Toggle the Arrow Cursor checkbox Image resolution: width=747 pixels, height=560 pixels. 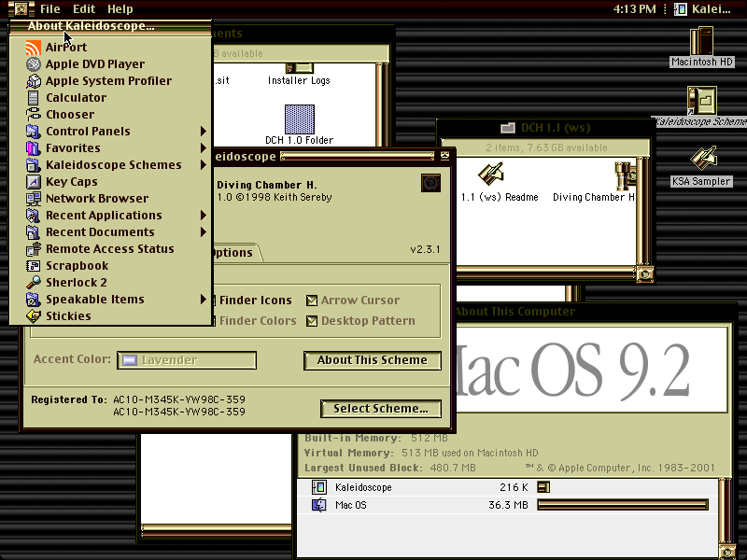tap(312, 301)
